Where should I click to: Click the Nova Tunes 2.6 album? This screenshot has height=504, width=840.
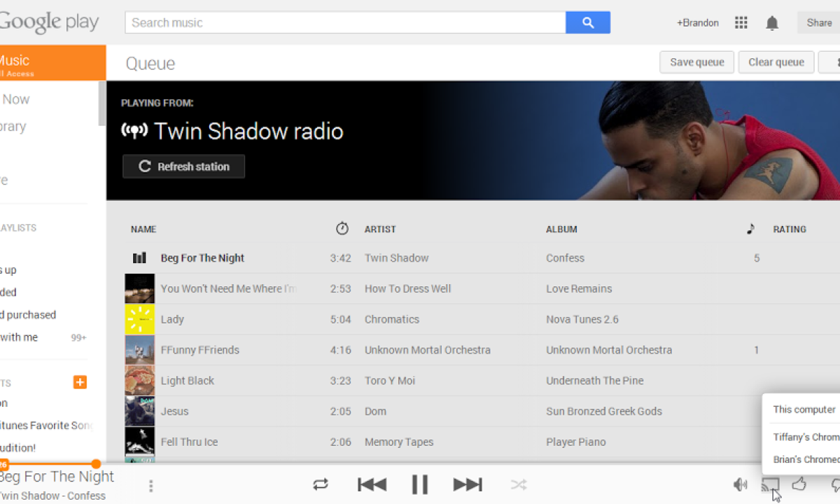pyautogui.click(x=582, y=319)
